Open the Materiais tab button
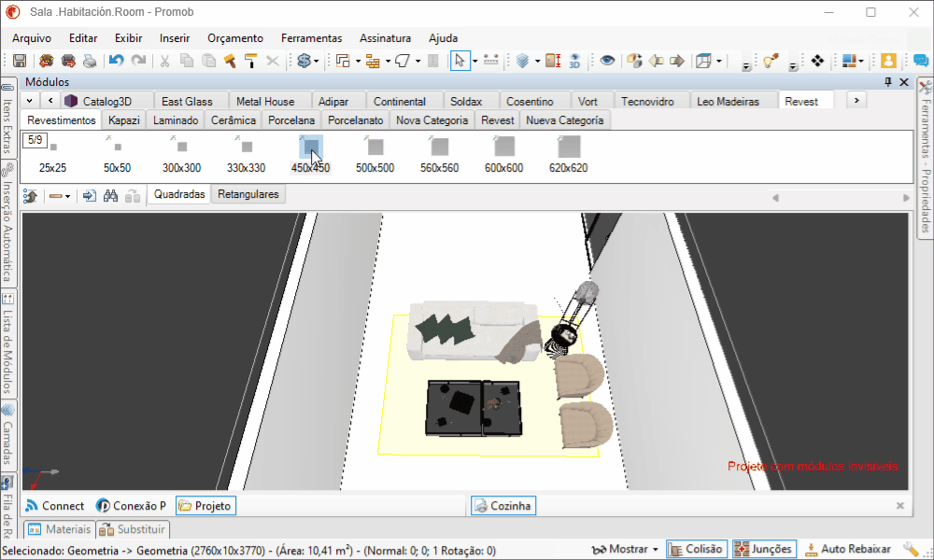The width and height of the screenshot is (934, 560). 60,529
